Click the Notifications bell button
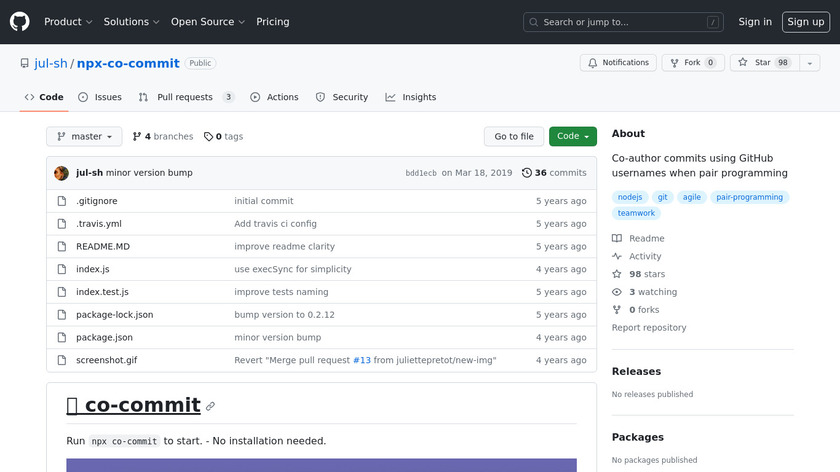The width and height of the screenshot is (840, 472). pos(617,63)
